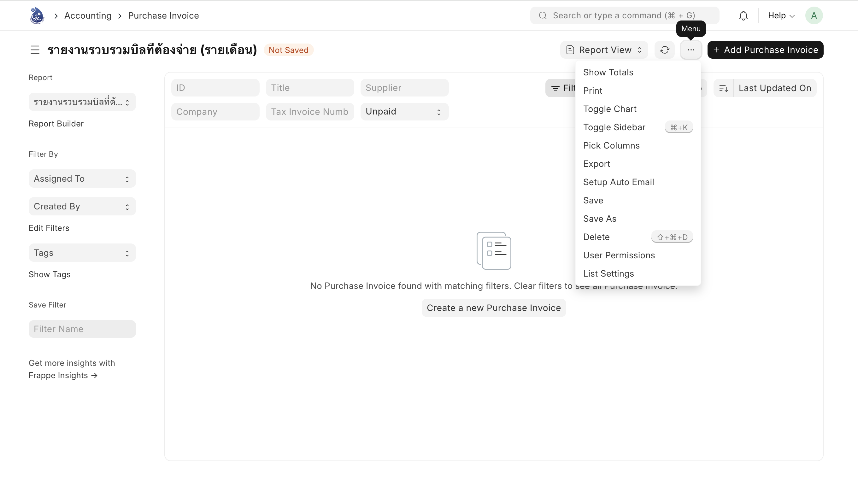This screenshot has width=858, height=504.
Task: Choose Pick Columns menu item
Action: click(x=638, y=145)
